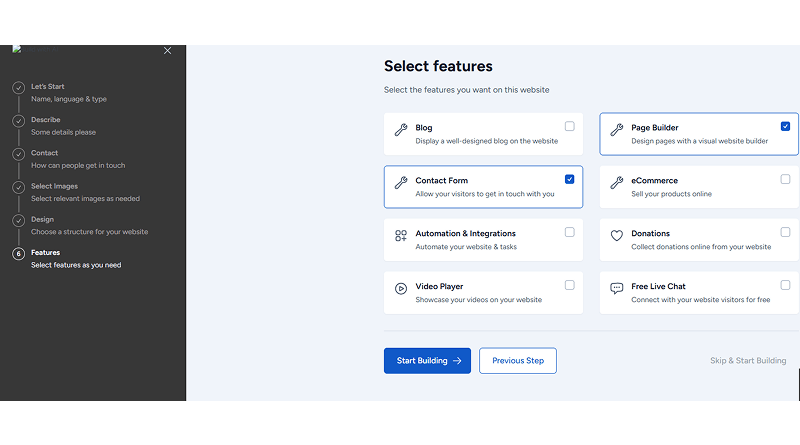Select the Automation & Integrations feature title
The height and width of the screenshot is (445, 800).
tap(465, 233)
